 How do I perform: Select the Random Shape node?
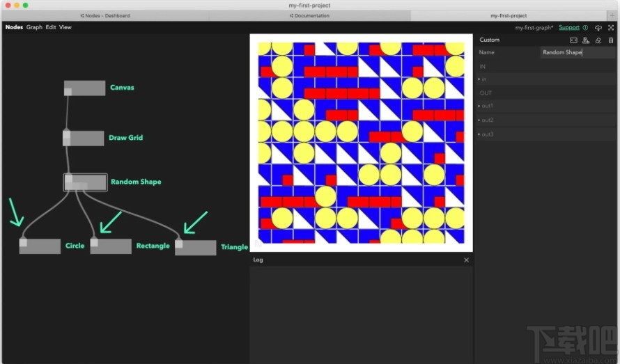tap(86, 182)
